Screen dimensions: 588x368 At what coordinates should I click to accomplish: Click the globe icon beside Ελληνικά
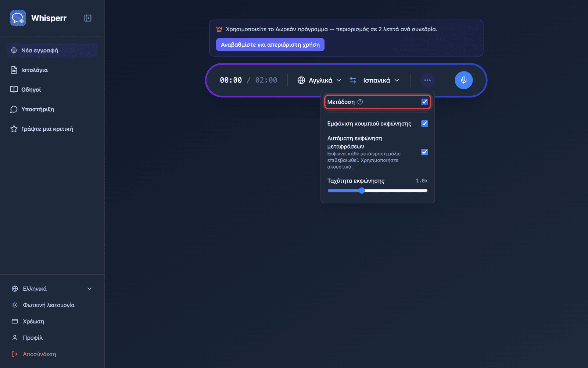click(x=15, y=289)
